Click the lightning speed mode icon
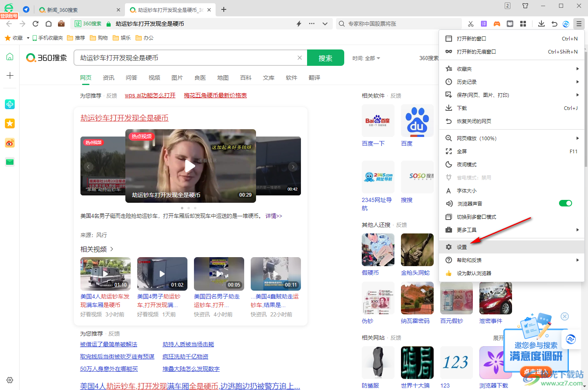Viewport: 588px width, 390px height. (299, 24)
